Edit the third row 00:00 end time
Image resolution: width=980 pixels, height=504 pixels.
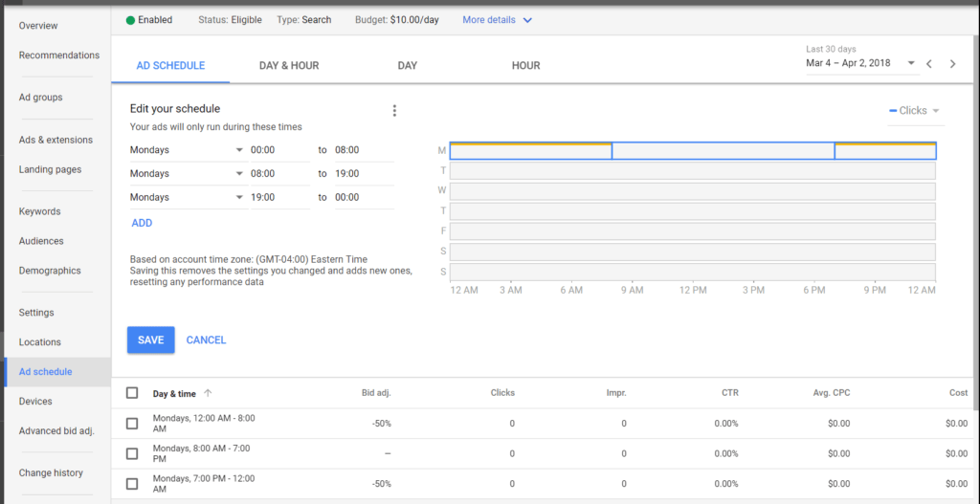point(365,197)
